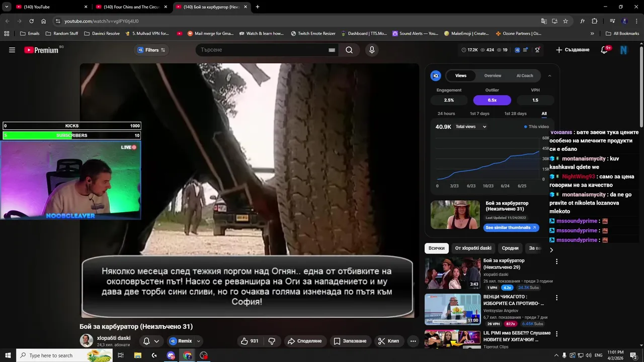
Task: Click the Клип clip button
Action: tap(388, 341)
